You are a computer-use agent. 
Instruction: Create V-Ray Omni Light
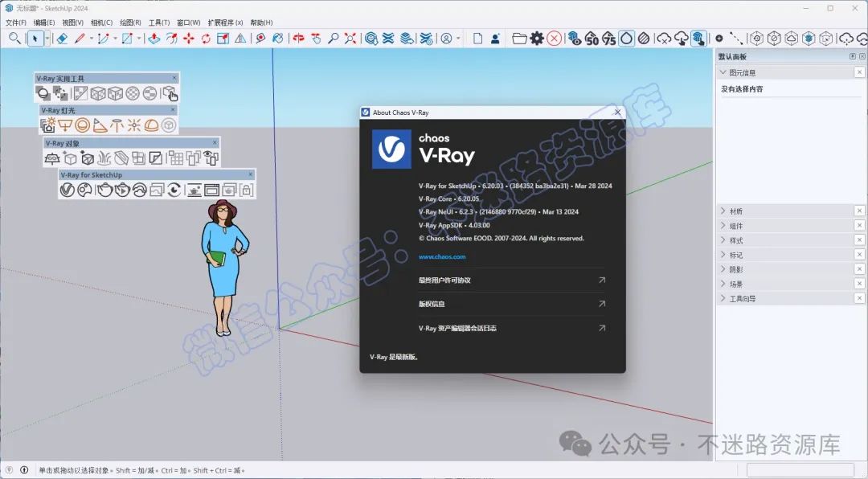click(134, 125)
